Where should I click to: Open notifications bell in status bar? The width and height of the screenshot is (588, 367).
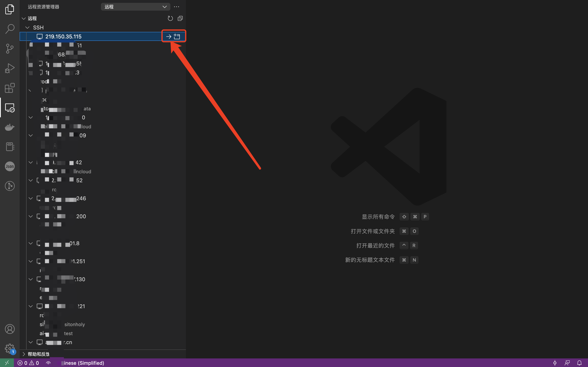(579, 363)
